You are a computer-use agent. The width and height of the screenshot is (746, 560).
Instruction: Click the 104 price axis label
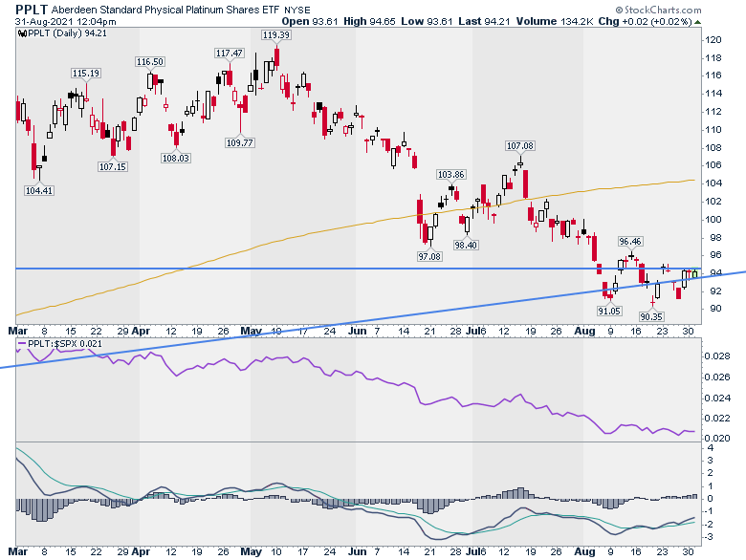(x=713, y=183)
